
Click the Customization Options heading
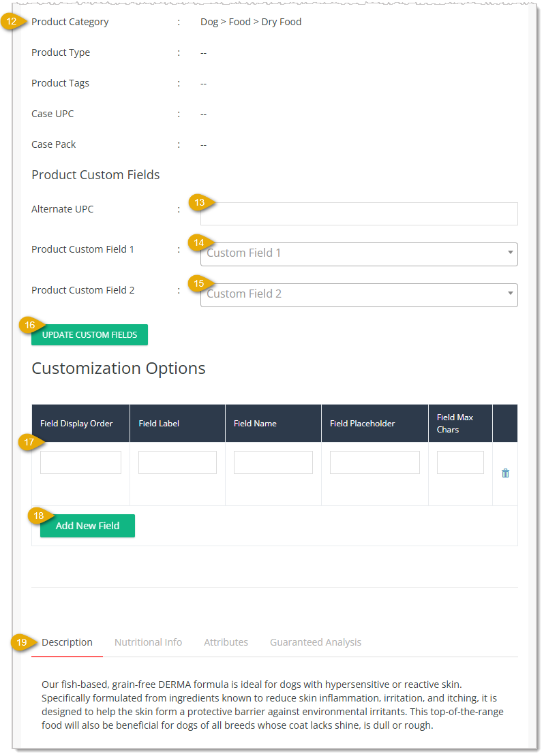119,368
